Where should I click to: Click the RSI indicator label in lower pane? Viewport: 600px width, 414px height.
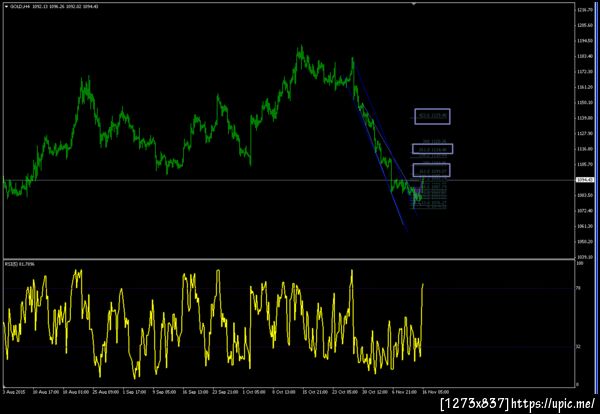click(x=20, y=264)
